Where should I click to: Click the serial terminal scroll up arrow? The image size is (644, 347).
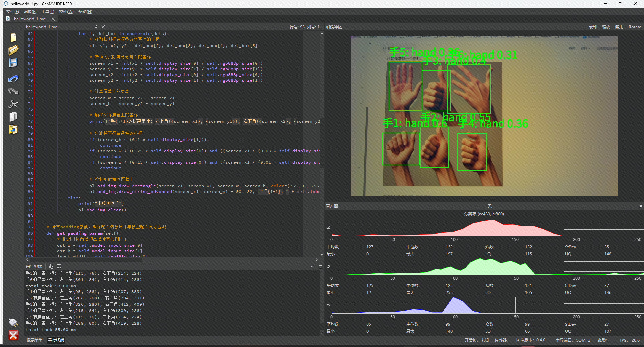click(322, 273)
